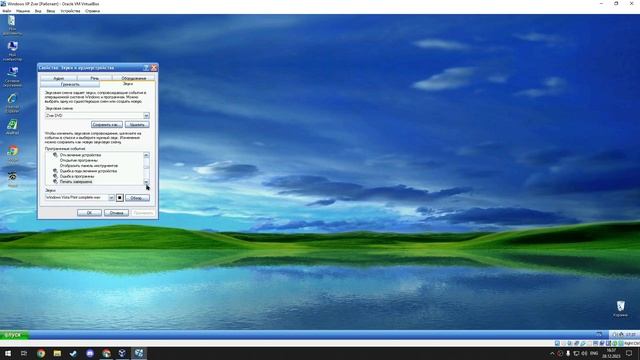This screenshot has height=360, width=640.
Task: Select the Internet Explorer desktop icon
Action: pos(12,103)
